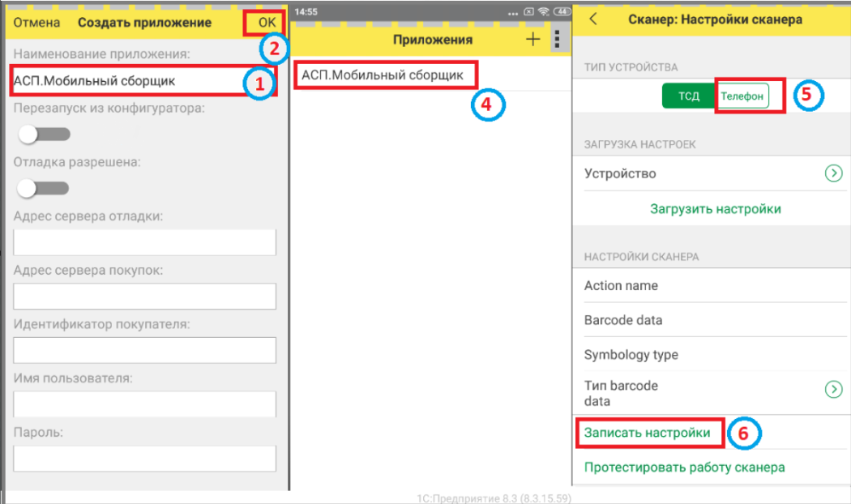
Task: Select the Устройство row
Action: 712,173
